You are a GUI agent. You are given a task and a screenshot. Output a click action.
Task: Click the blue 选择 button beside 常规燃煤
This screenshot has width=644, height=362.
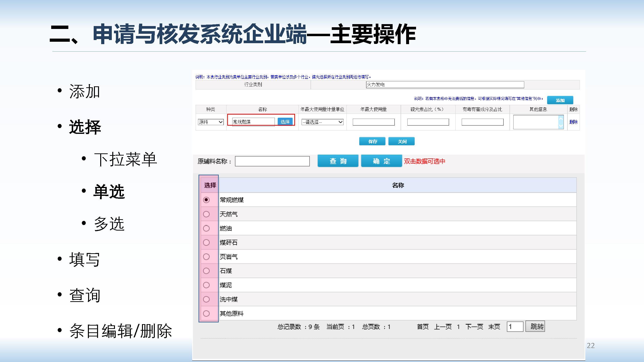285,122
